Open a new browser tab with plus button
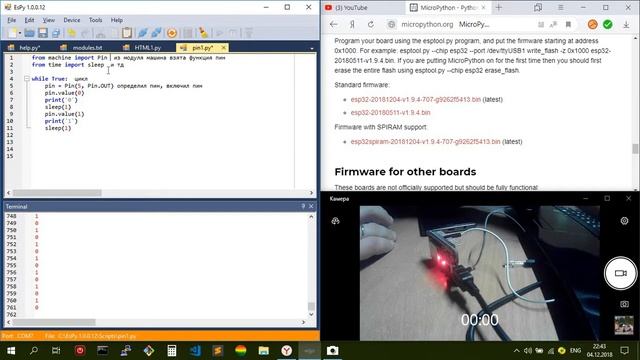 499,8
